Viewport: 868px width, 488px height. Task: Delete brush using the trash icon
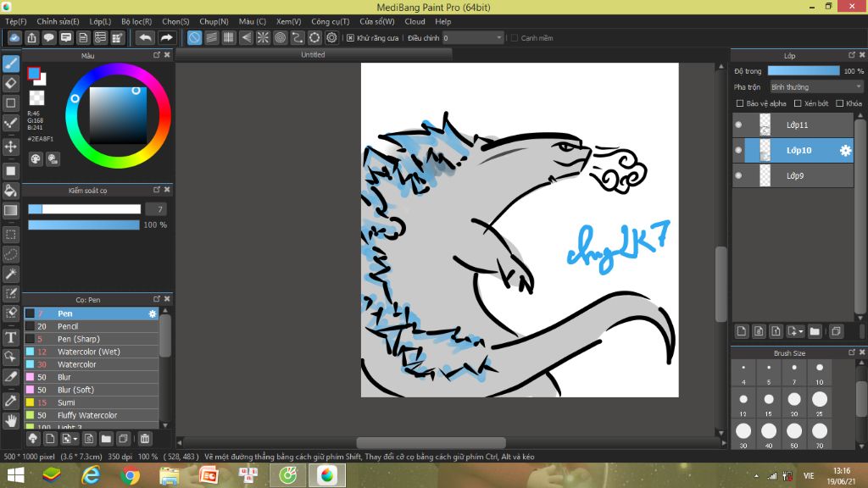pyautogui.click(x=144, y=439)
